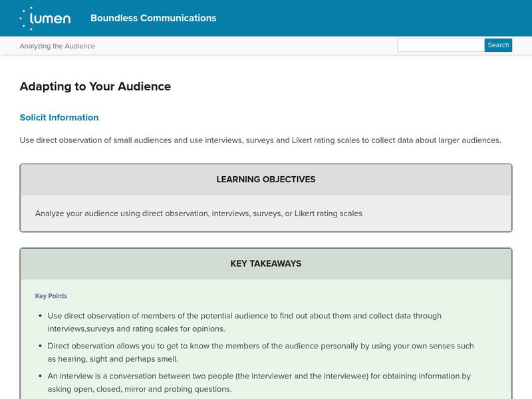Click the text 'interviews,surveys and rating scales for opinions'

136,329
